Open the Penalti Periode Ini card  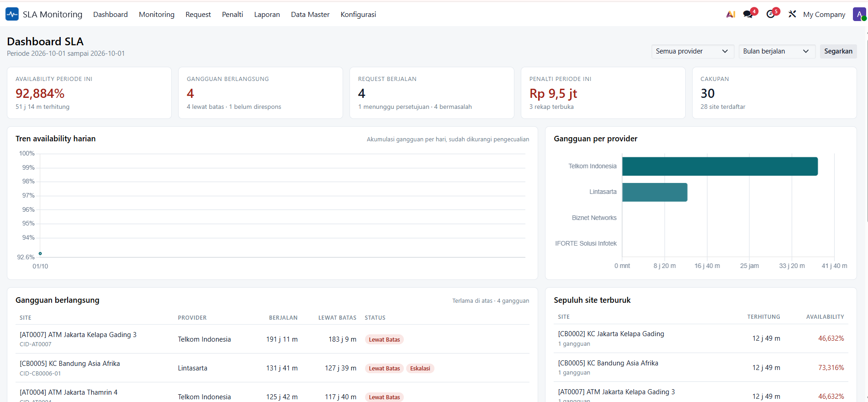603,93
